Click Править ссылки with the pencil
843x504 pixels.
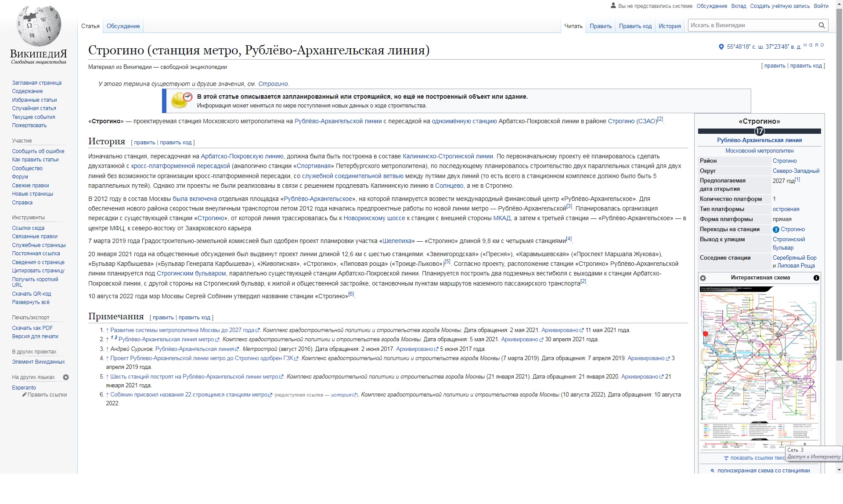(45, 395)
